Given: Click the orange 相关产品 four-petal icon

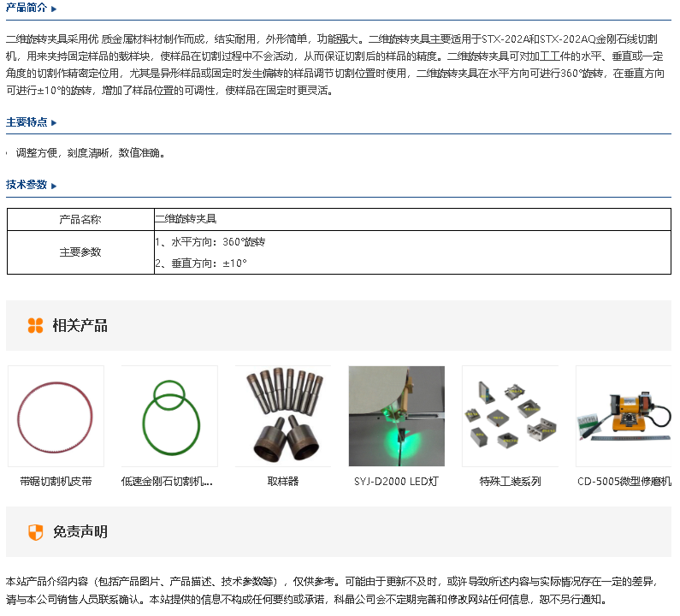Looking at the screenshot, I should 35,325.
